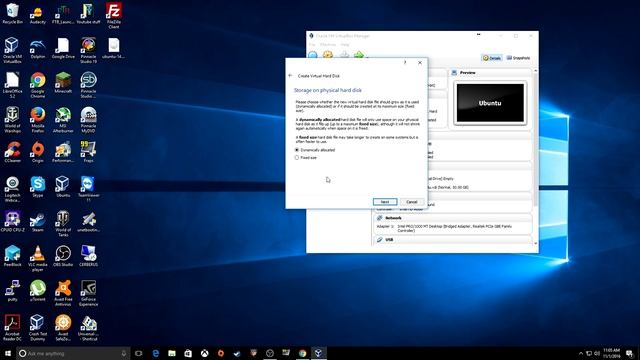The image size is (640, 360).
Task: Select the Dynamically allocated radio option
Action: [315, 150]
